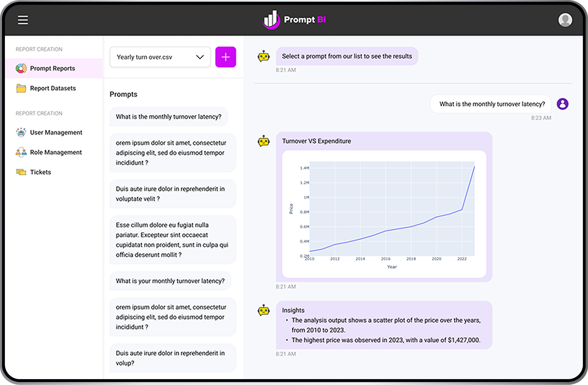Click the 'Select a prompt from our list' message

tap(347, 56)
